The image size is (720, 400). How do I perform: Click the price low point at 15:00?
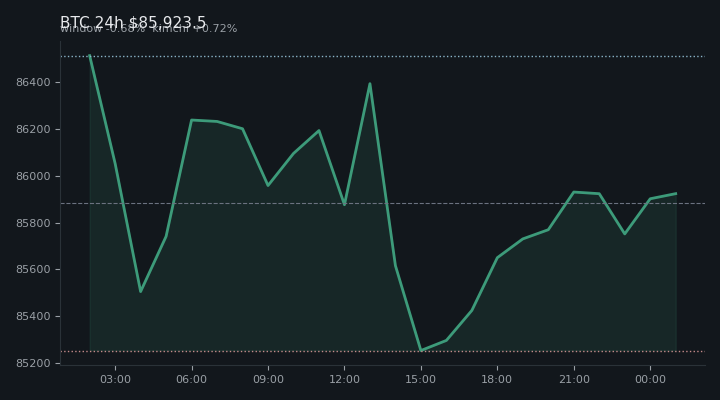pyautogui.click(x=421, y=350)
